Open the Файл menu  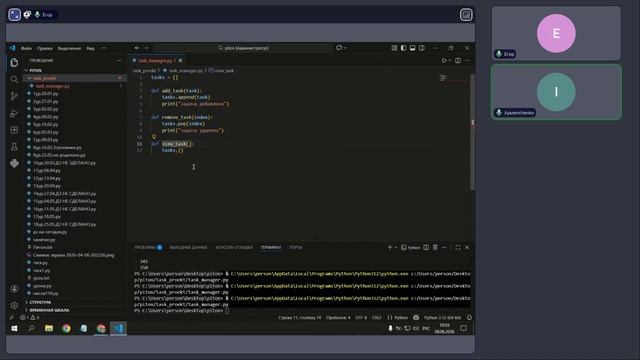point(27,48)
